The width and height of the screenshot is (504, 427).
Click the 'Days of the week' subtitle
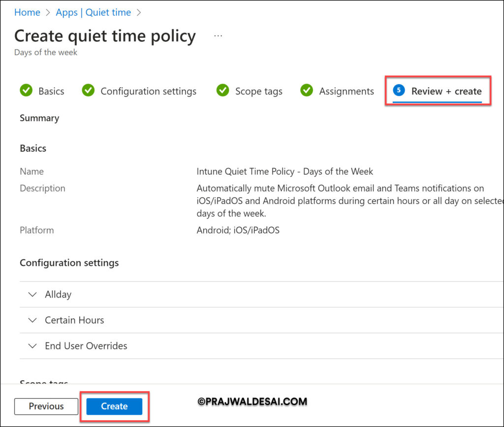coord(46,52)
